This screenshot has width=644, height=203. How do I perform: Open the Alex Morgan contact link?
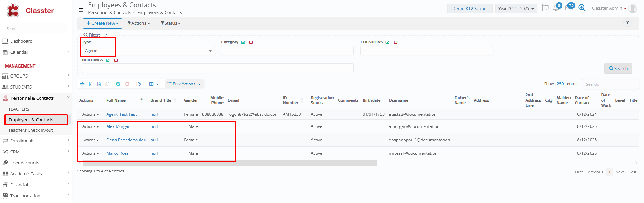pyautogui.click(x=118, y=126)
